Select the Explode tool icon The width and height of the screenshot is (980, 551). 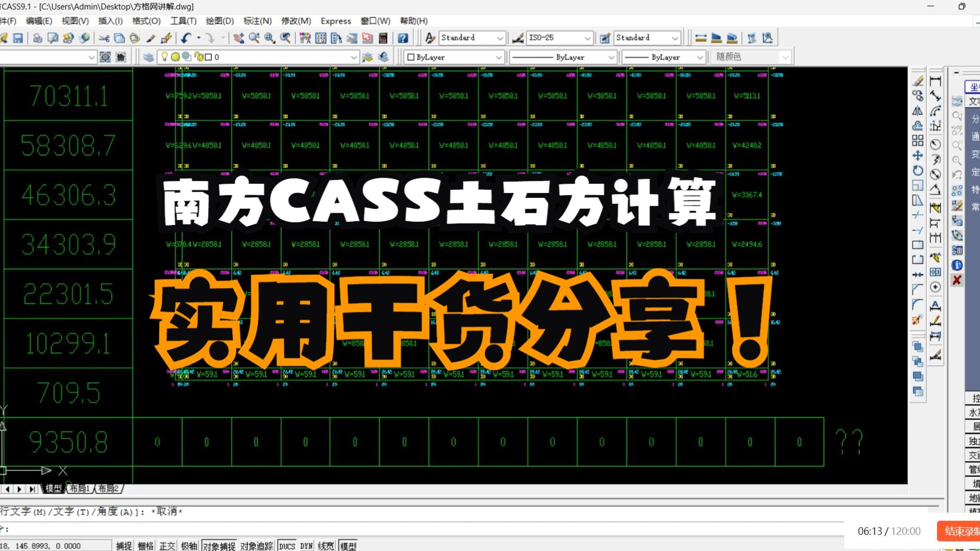918,320
